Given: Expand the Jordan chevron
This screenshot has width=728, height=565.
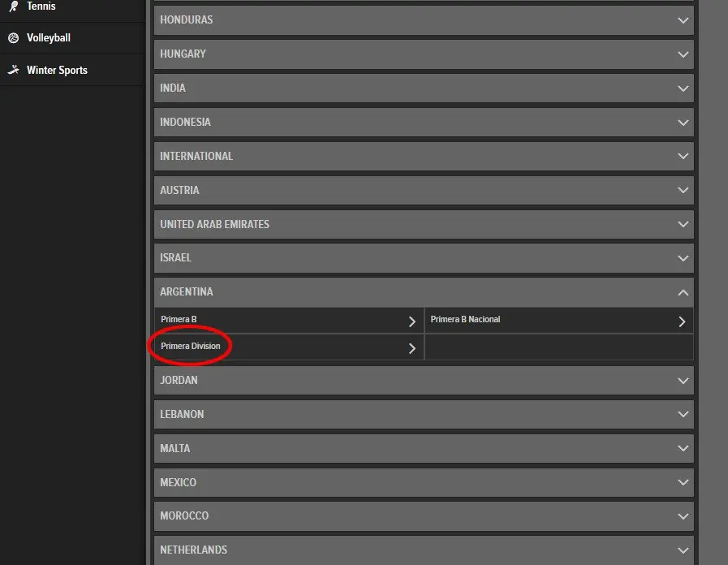Looking at the screenshot, I should (x=683, y=381).
